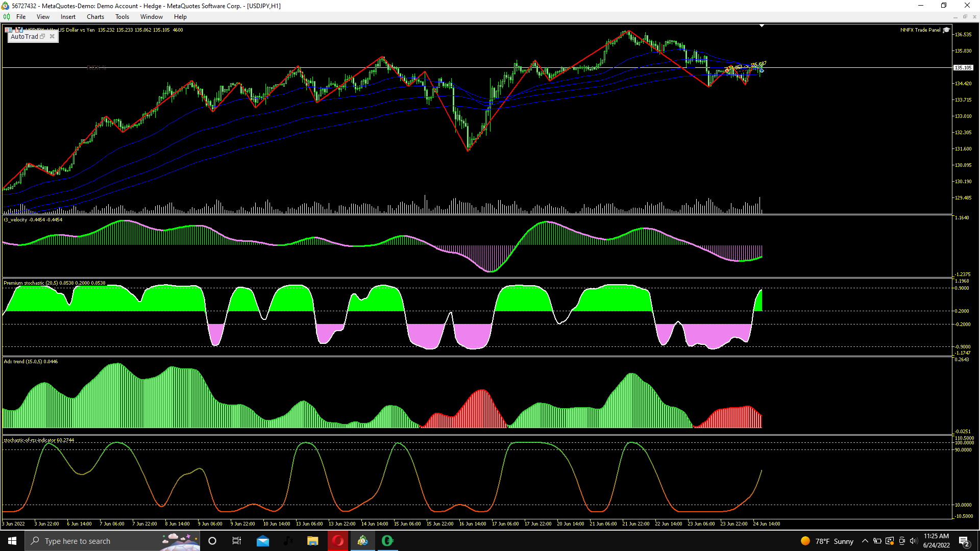Open MetaTrader 5 from the taskbar

[362, 541]
